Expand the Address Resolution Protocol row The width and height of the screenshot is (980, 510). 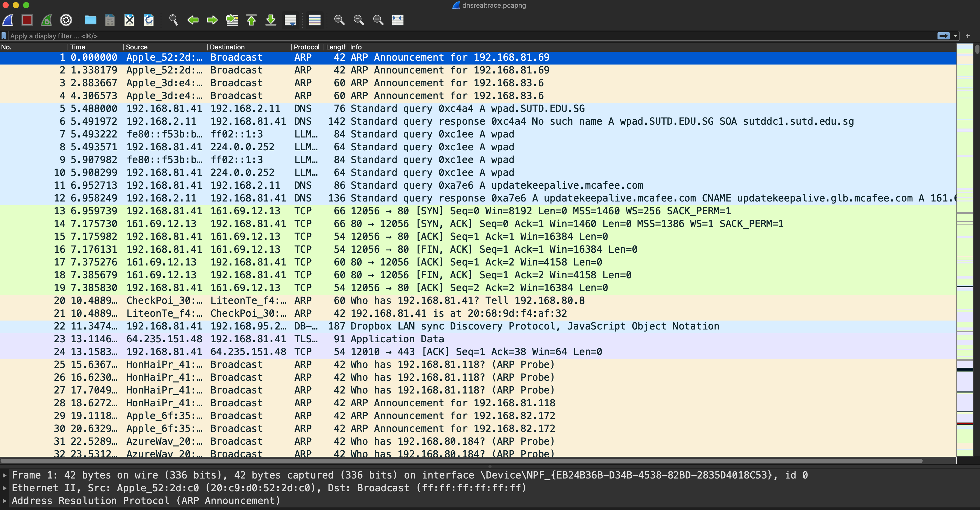pos(5,501)
